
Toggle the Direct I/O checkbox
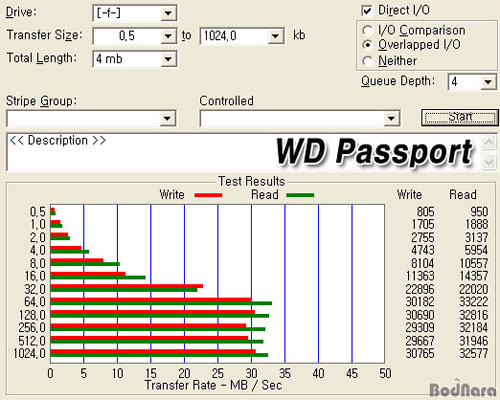[367, 10]
